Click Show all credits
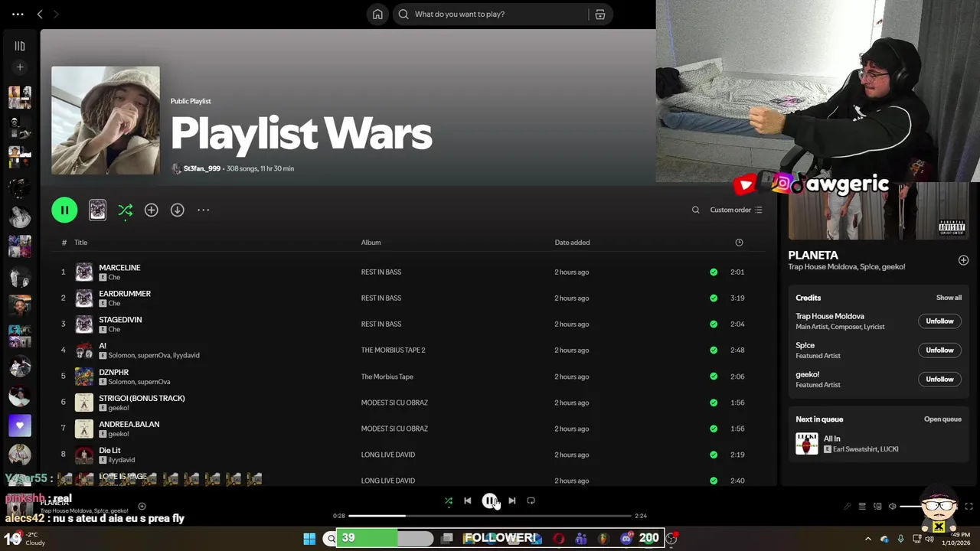 (x=949, y=298)
